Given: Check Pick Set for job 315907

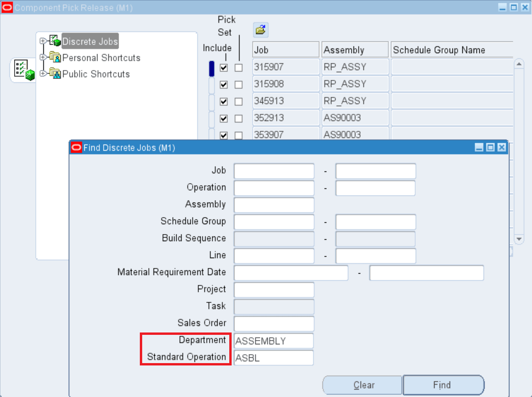Looking at the screenshot, I should point(239,67).
